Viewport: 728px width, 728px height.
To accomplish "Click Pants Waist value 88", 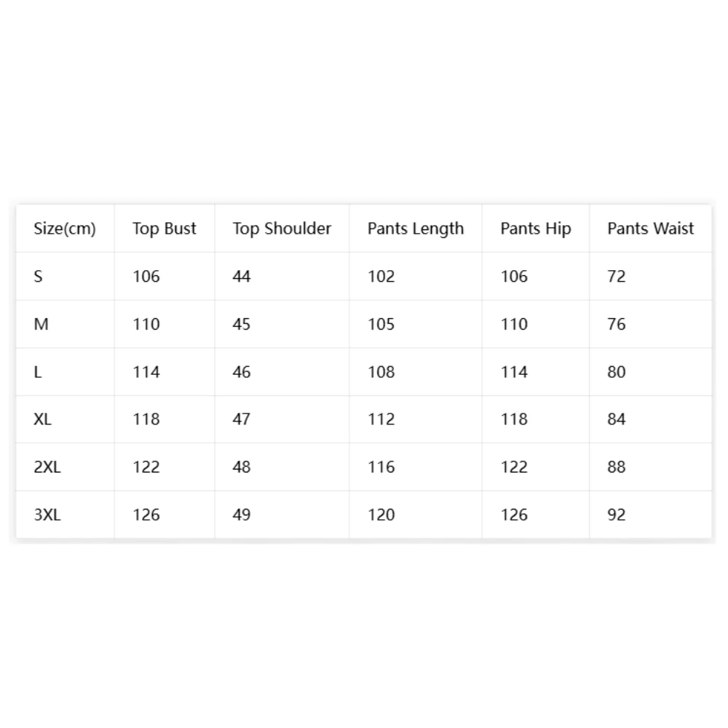I will (617, 467).
